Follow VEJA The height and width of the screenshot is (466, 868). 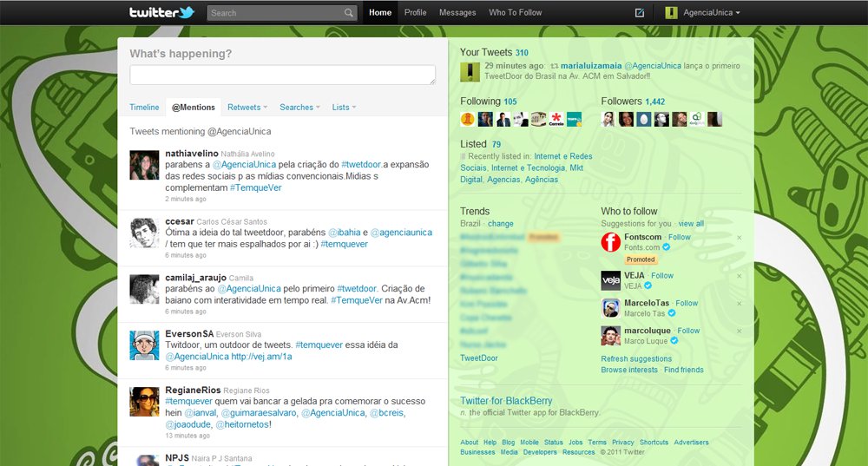tap(662, 276)
